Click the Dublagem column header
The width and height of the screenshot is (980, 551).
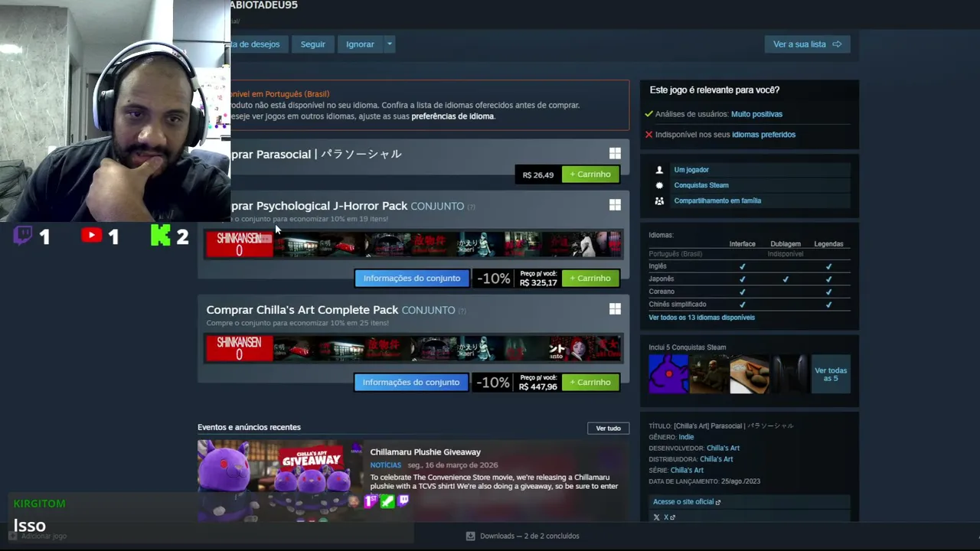coord(786,244)
